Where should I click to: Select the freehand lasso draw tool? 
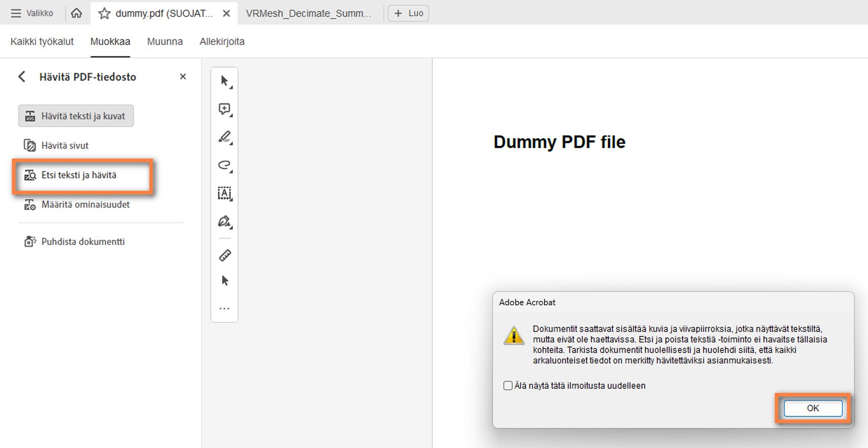(x=225, y=165)
